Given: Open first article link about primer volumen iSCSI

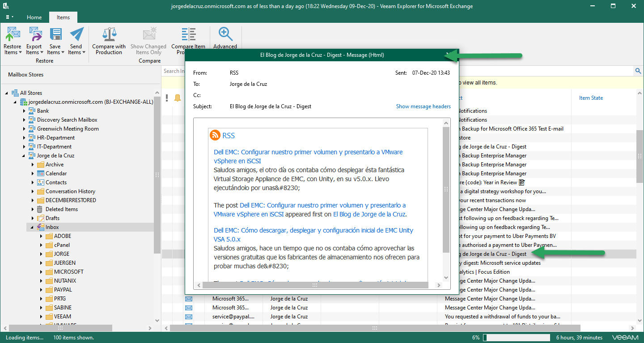Looking at the screenshot, I should [308, 157].
